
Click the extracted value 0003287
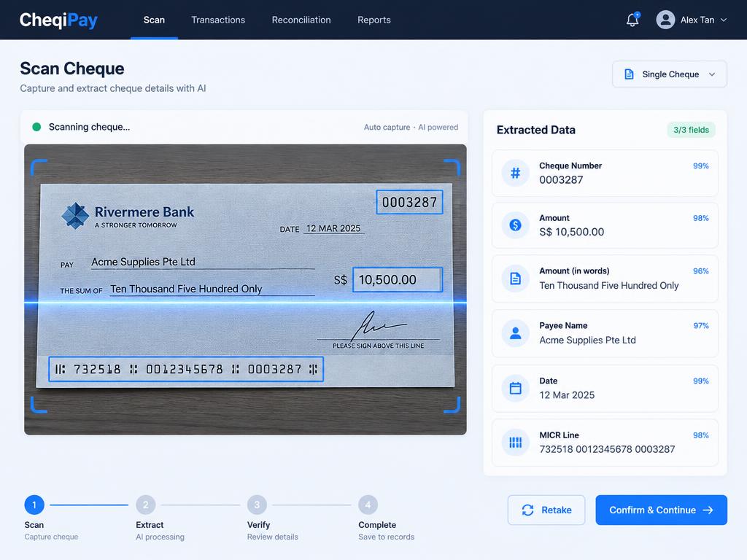point(561,180)
